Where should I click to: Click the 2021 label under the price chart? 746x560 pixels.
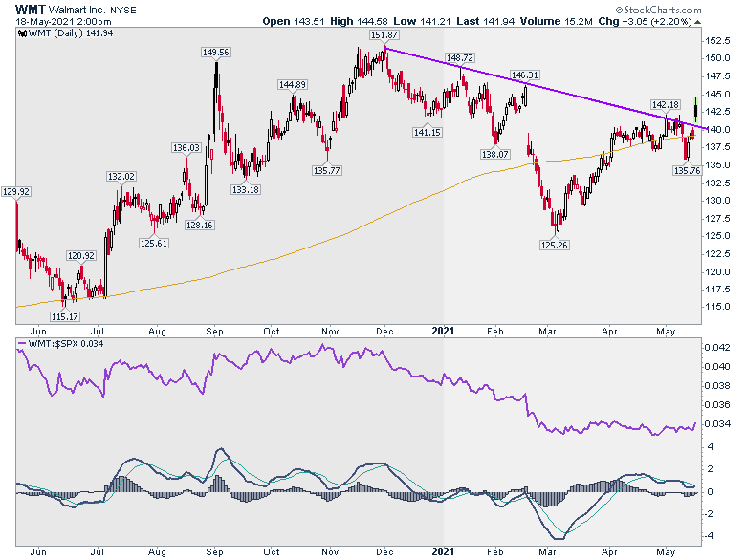(443, 331)
